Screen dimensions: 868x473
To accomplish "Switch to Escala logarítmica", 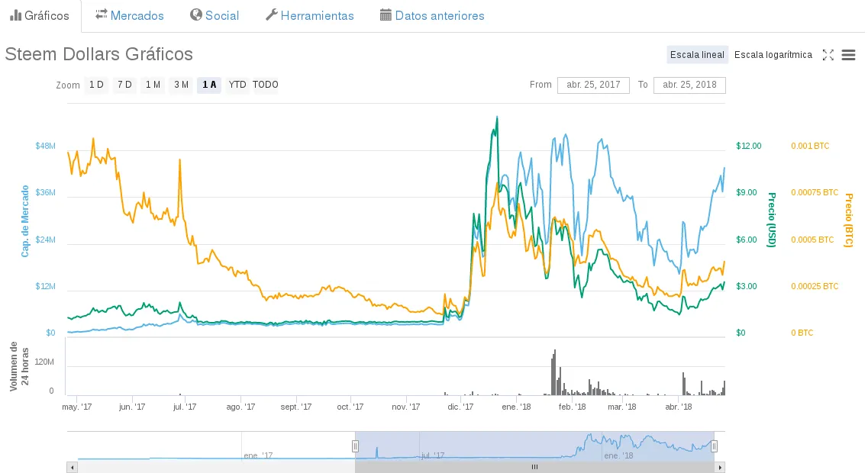I will click(773, 55).
